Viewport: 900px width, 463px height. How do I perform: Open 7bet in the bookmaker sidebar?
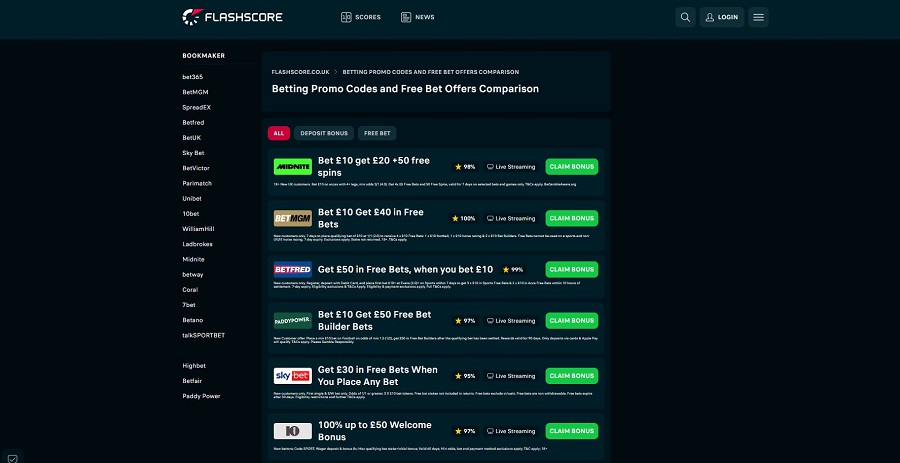[x=189, y=305]
